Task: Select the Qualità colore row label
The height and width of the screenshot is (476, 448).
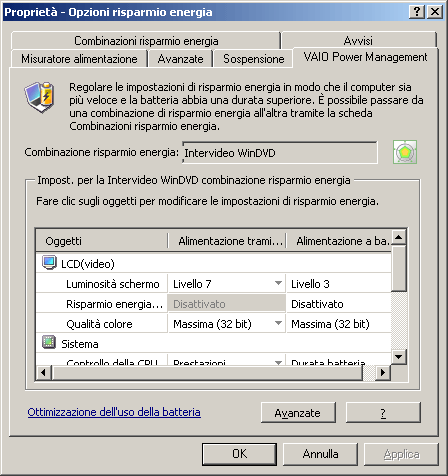Action: tap(99, 324)
